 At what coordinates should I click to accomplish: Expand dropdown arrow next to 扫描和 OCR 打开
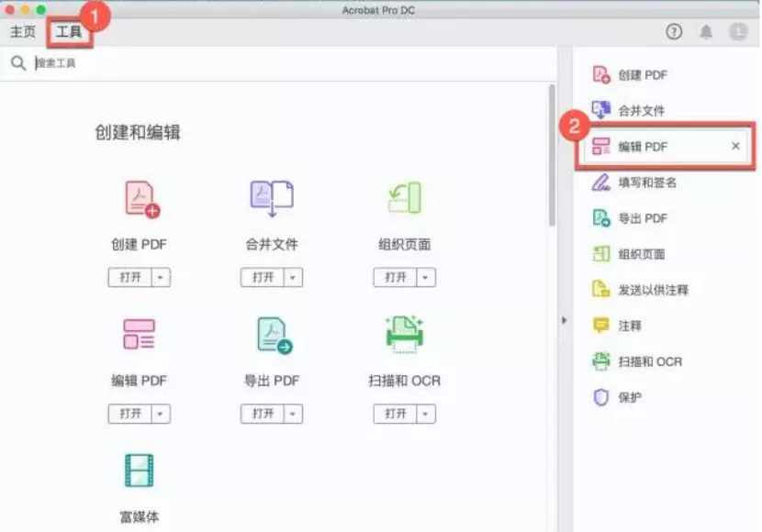pyautogui.click(x=425, y=414)
